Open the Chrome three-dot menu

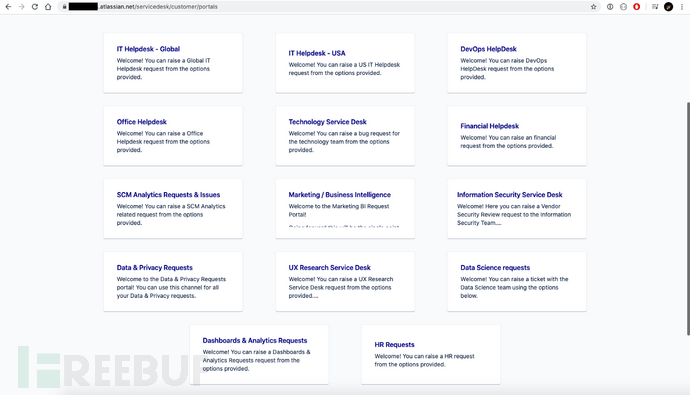(x=682, y=7)
